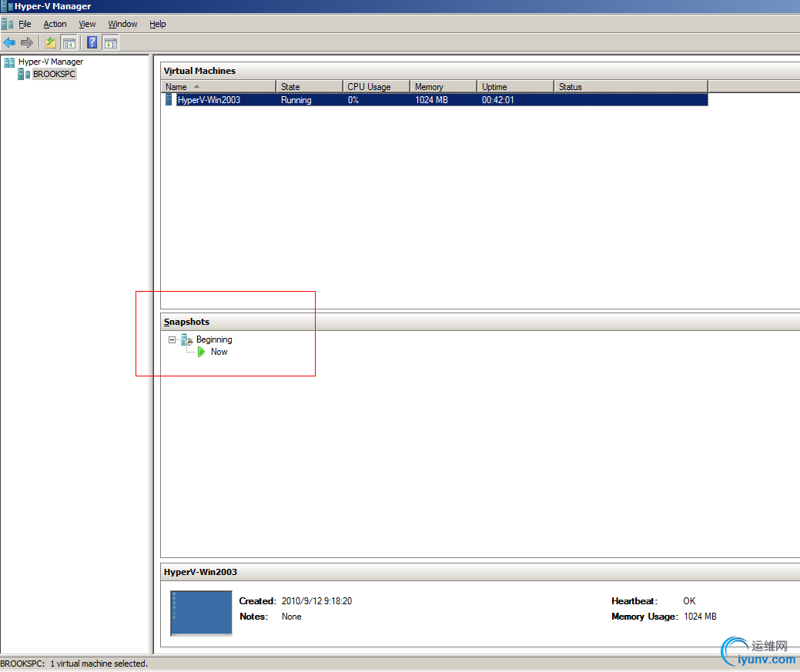
Task: Click the Forward arrow toolbar icon
Action: (x=26, y=43)
